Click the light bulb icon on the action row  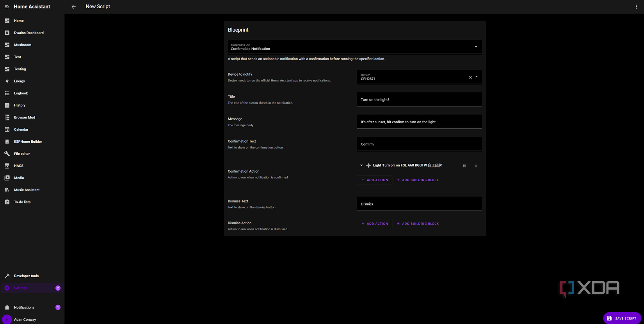pos(368,165)
